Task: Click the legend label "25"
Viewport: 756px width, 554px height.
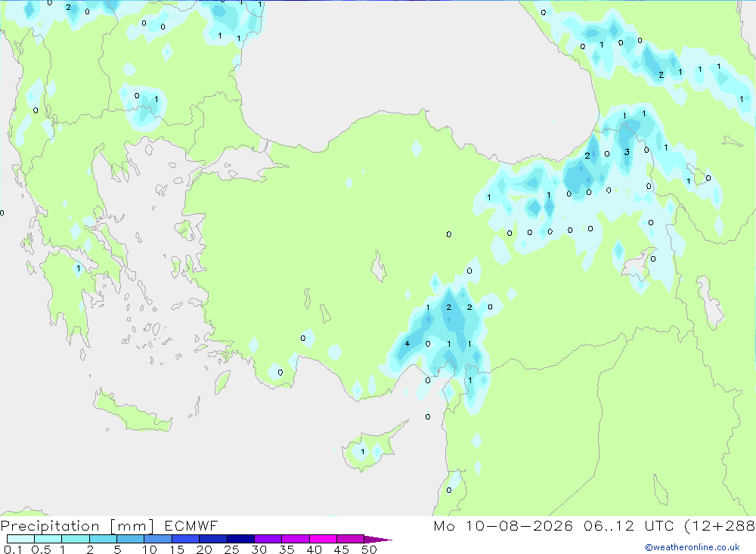Action: click(231, 549)
